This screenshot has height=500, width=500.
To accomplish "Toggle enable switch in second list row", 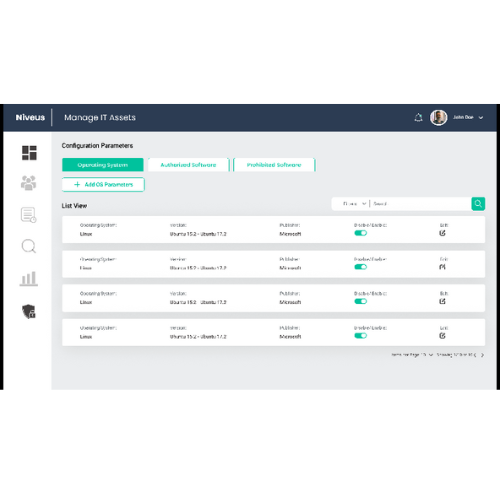I will coord(360,267).
